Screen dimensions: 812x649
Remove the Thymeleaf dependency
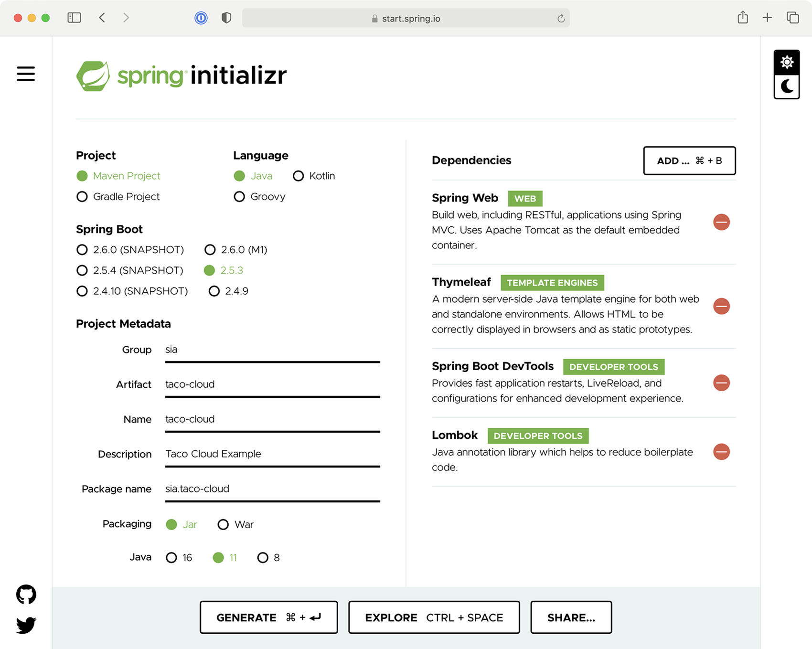721,306
